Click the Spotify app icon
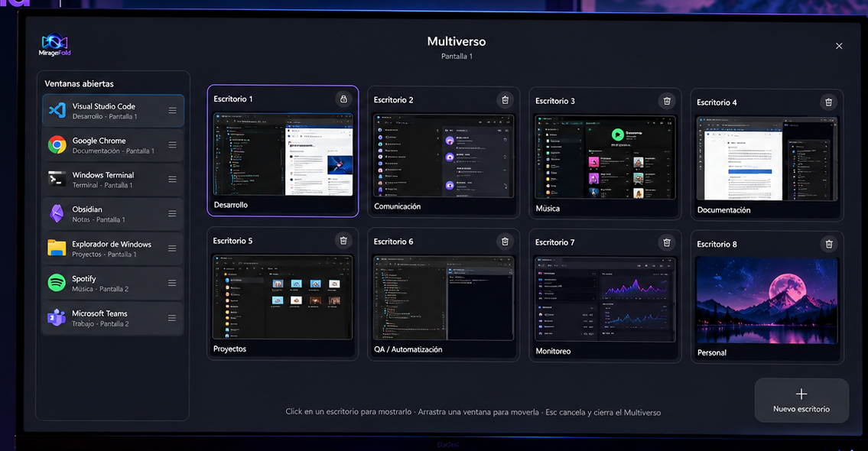The height and width of the screenshot is (451, 868). point(57,283)
